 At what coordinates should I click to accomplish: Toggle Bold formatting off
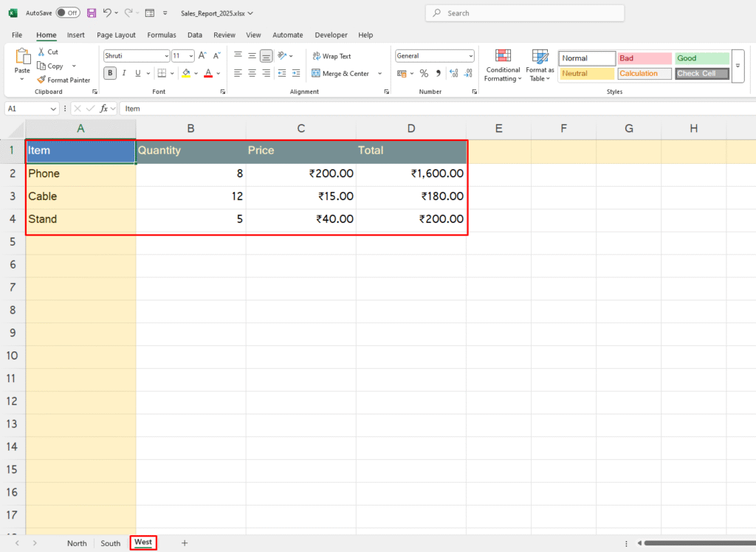pyautogui.click(x=110, y=73)
